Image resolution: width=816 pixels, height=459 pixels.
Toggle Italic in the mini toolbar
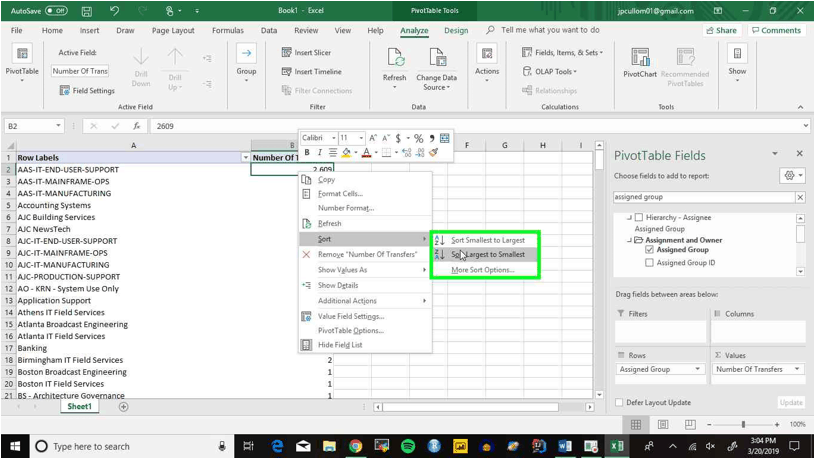pyautogui.click(x=320, y=152)
